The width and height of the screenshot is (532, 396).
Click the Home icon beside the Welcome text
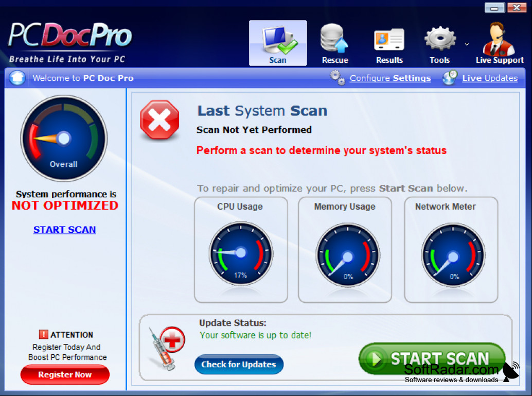tap(17, 78)
